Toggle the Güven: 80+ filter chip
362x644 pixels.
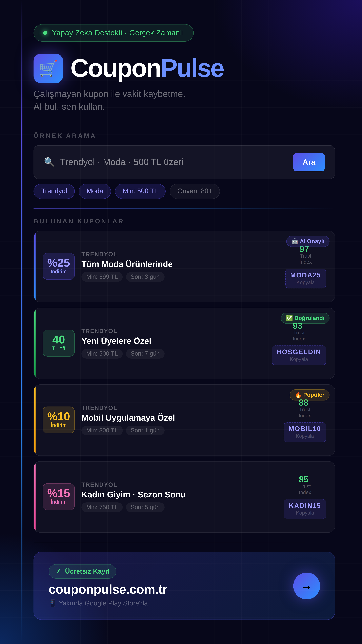point(194,191)
